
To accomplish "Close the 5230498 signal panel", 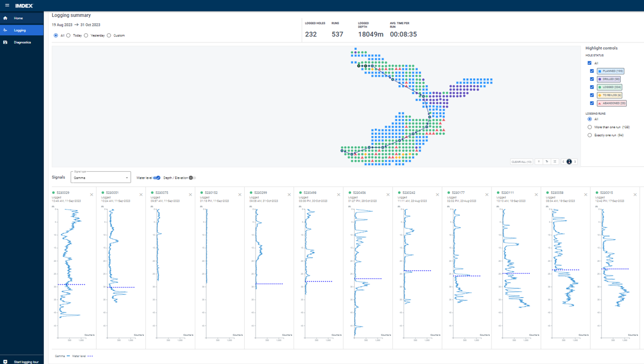I will pyautogui.click(x=339, y=194).
